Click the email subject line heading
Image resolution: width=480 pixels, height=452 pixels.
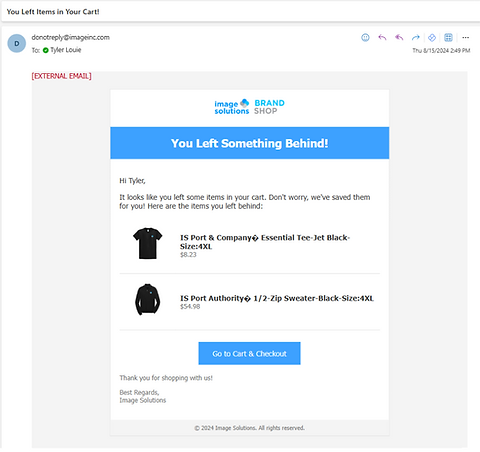tap(53, 12)
